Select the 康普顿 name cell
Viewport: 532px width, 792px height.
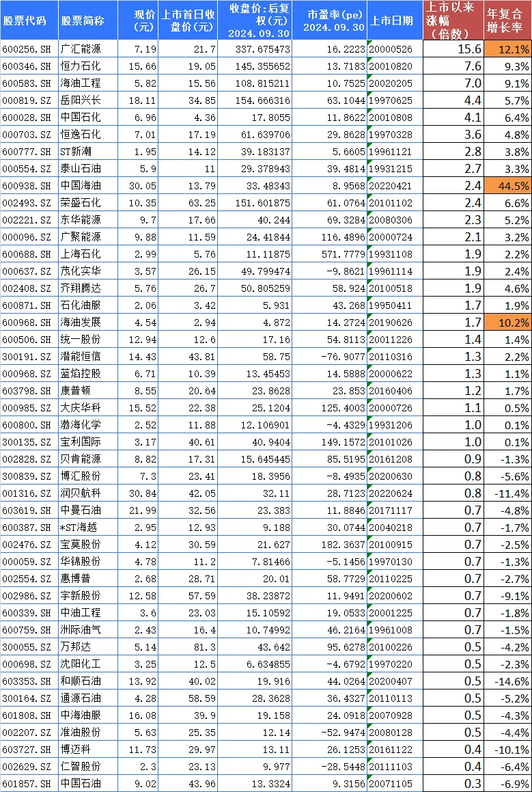click(x=88, y=390)
